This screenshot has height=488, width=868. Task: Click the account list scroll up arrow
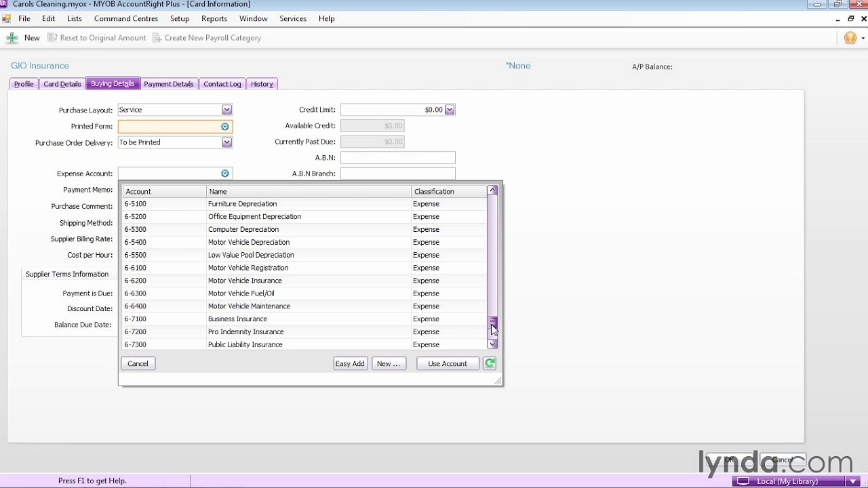click(493, 191)
